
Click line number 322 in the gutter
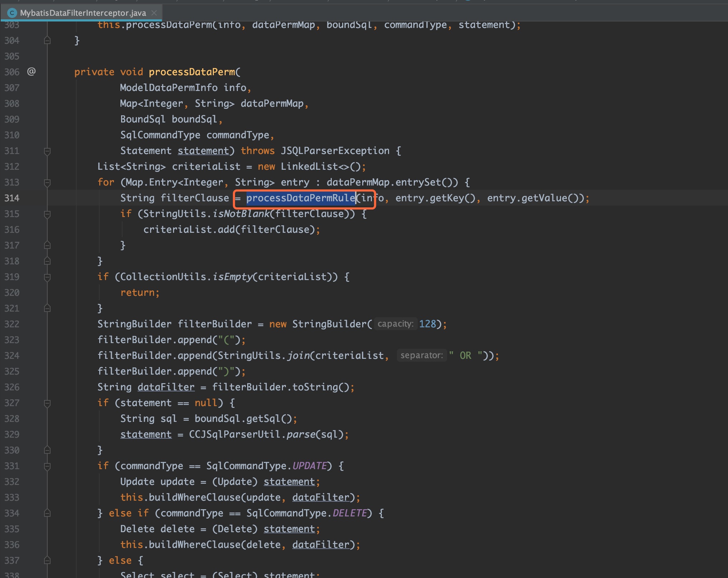click(12, 324)
